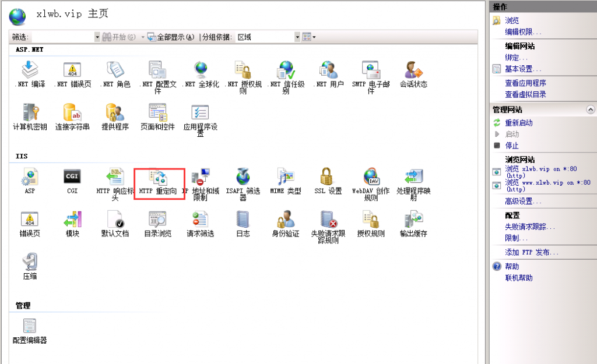Collapse the 管理网站 section chevron
The height and width of the screenshot is (364, 597).
(590, 109)
